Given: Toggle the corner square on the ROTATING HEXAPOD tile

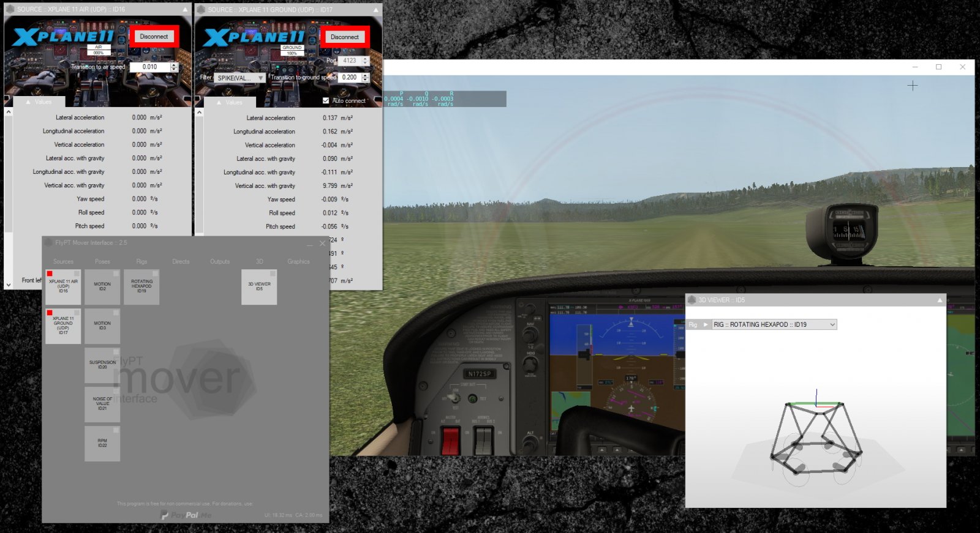Looking at the screenshot, I should tap(155, 274).
